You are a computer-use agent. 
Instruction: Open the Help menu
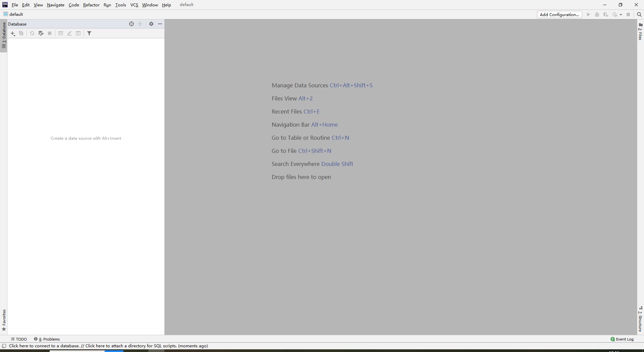[x=166, y=5]
